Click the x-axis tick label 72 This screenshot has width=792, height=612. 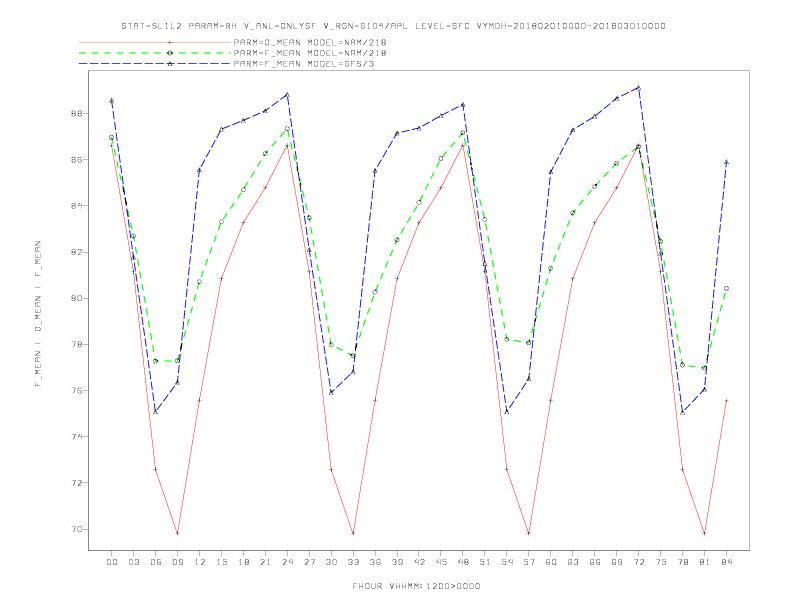coord(638,562)
